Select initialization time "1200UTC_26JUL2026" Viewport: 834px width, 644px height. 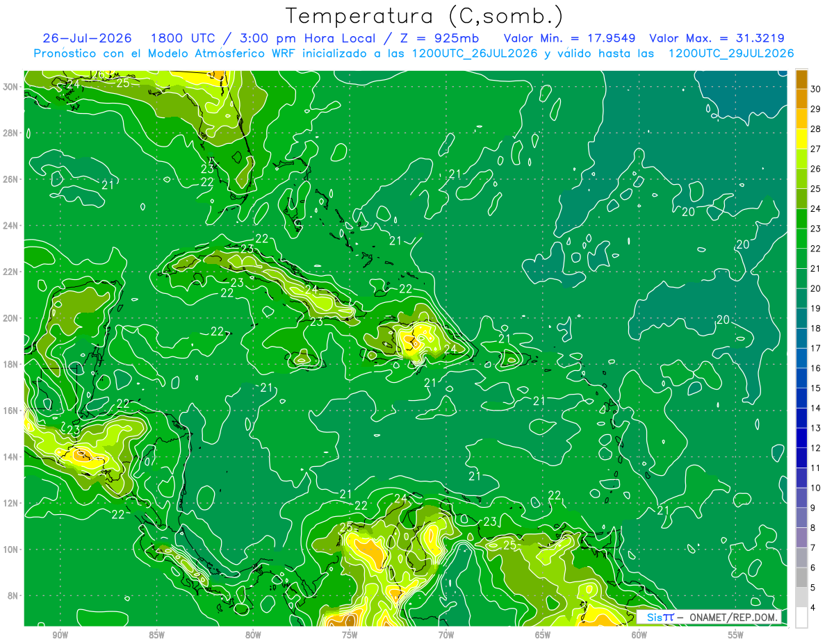[475, 53]
